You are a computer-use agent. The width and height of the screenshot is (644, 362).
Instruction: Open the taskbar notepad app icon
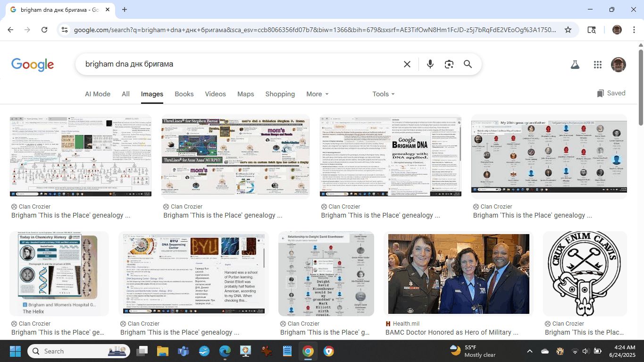coord(287,351)
